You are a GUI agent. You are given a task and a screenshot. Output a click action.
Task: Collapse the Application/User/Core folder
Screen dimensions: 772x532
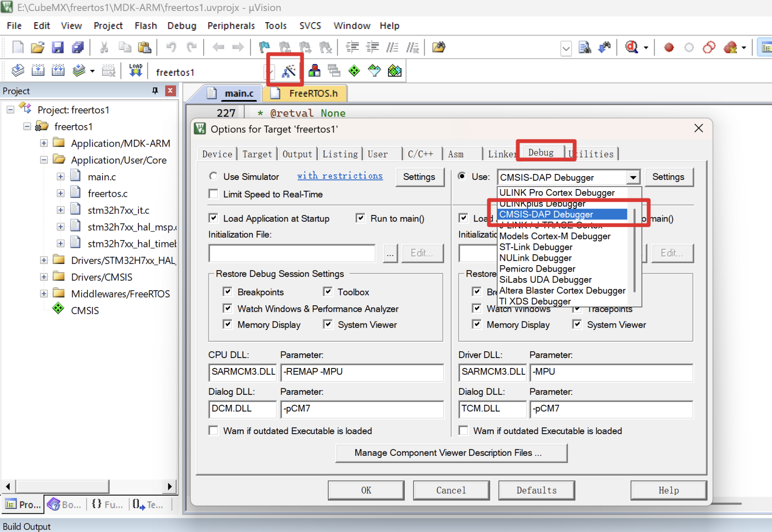click(44, 160)
